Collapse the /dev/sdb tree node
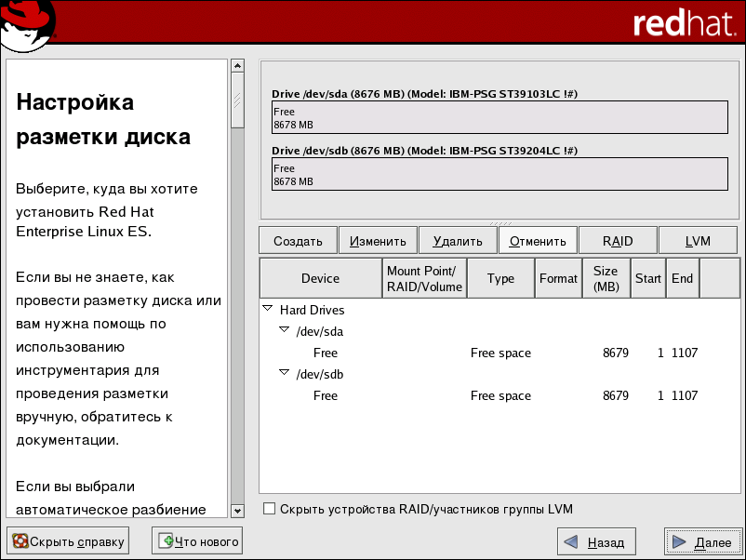Screen dimensions: 746x560 tap(285, 373)
